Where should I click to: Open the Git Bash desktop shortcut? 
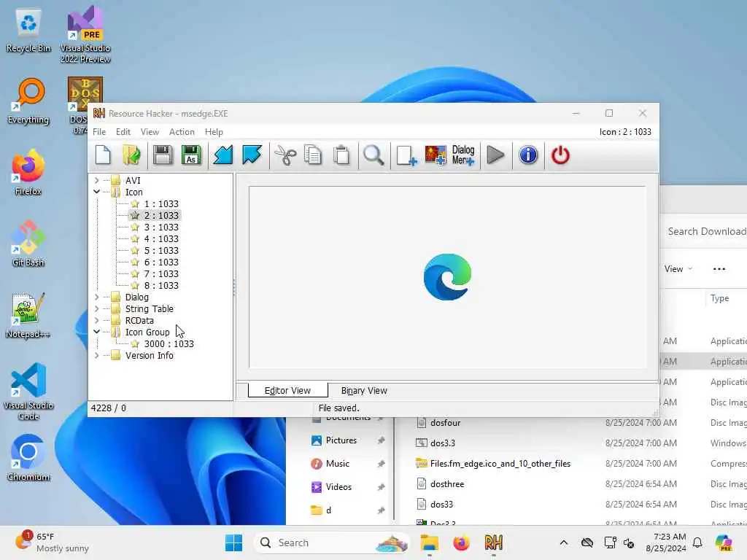(28, 244)
